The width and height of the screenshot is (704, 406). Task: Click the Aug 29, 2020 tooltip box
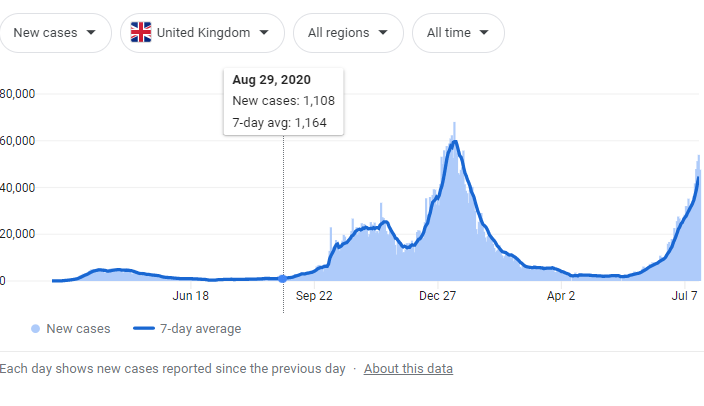(x=284, y=101)
